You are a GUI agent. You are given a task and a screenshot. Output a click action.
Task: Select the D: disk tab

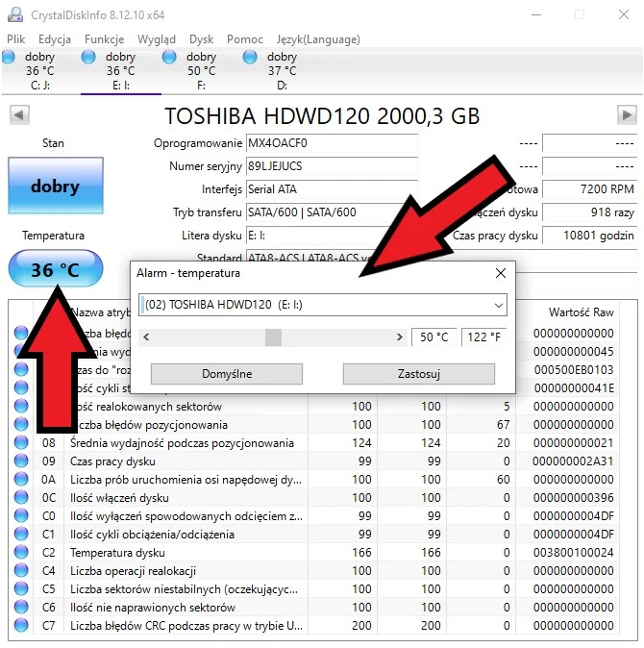[283, 71]
